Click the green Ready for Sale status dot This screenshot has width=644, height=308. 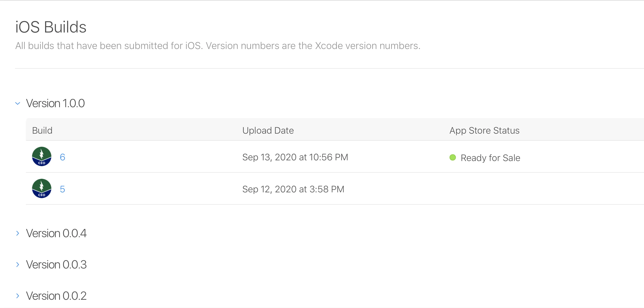coord(452,157)
